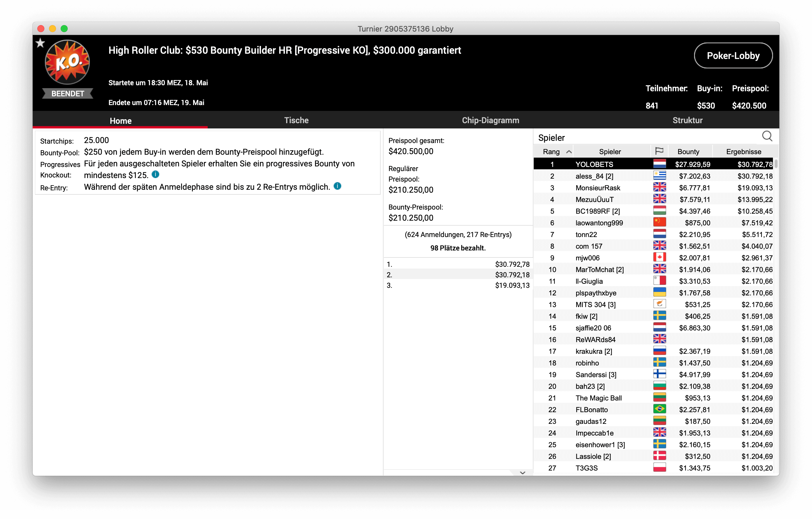Image resolution: width=812 pixels, height=519 pixels.
Task: Go to the Struktur tab
Action: tap(687, 120)
